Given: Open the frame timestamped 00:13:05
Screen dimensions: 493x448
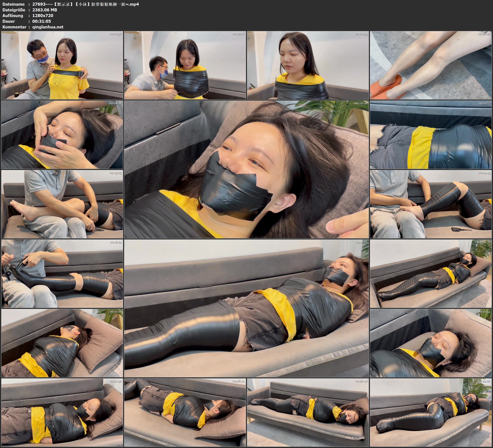Looking at the screenshot, I should click(62, 204).
